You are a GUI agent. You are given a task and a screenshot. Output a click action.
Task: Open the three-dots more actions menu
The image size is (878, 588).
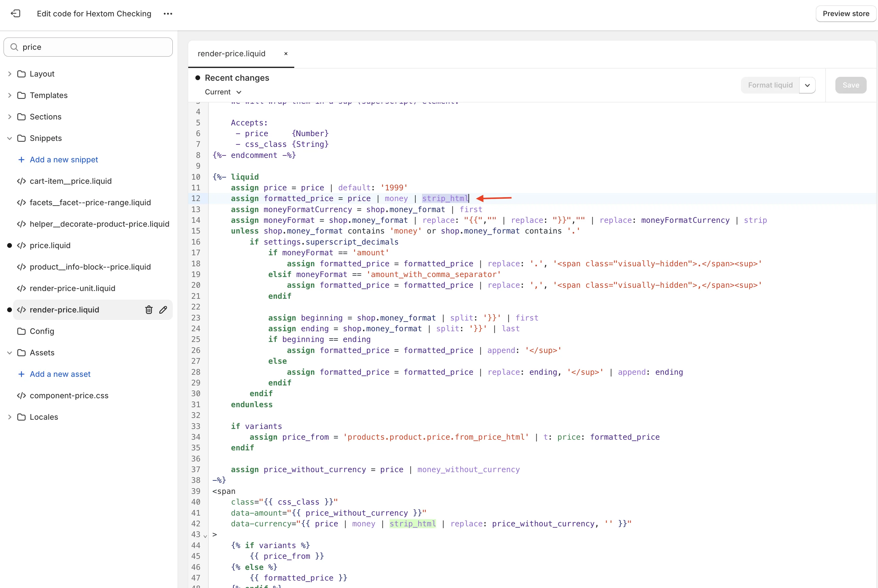168,13
